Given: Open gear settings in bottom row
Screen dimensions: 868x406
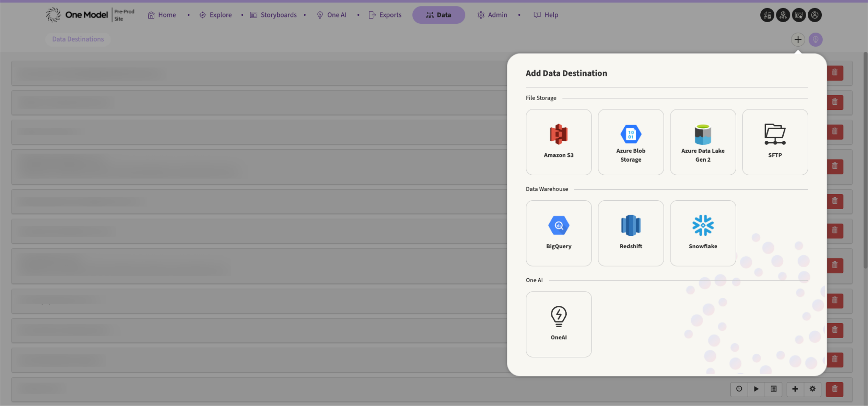Looking at the screenshot, I should pos(812,389).
